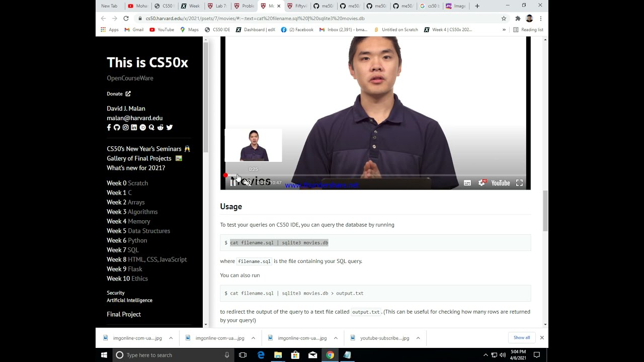Click the address bar URL
Image resolution: width=644 pixels, height=362 pixels.
click(x=255, y=19)
